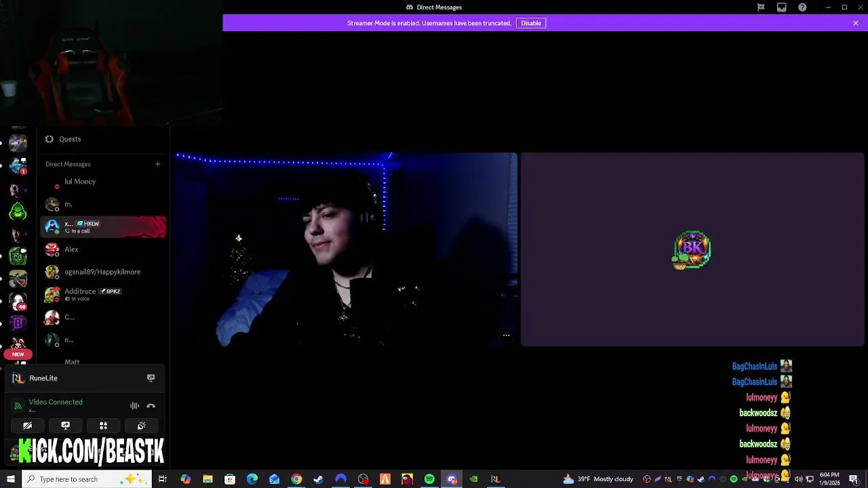This screenshot has width=868, height=488.
Task: Open Windows Task View
Action: [x=163, y=479]
